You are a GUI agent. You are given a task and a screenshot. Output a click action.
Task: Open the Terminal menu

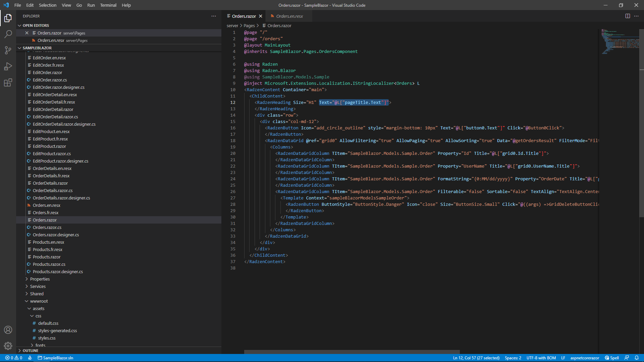(x=108, y=5)
